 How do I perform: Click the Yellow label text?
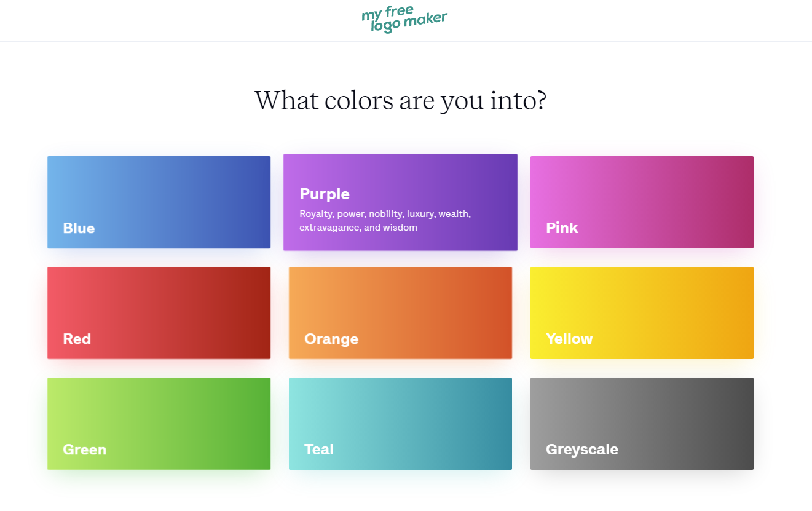pos(569,339)
